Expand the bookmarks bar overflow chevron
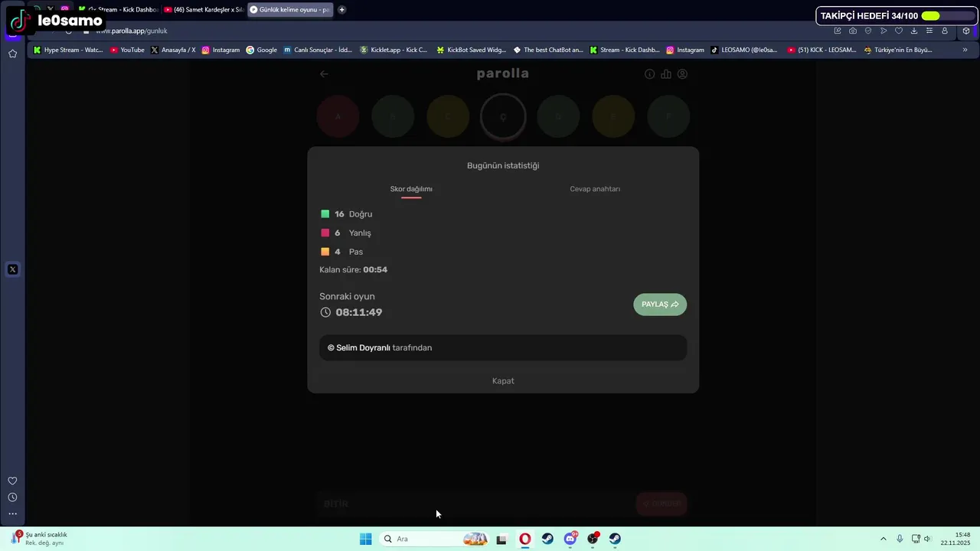 [964, 50]
